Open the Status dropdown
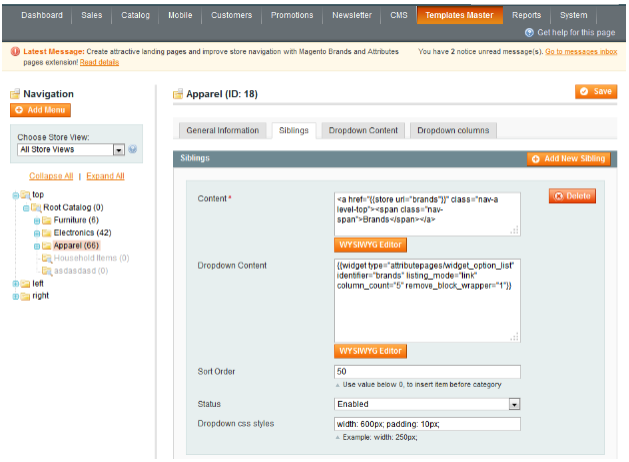This screenshot has height=462, width=629. pyautogui.click(x=514, y=404)
